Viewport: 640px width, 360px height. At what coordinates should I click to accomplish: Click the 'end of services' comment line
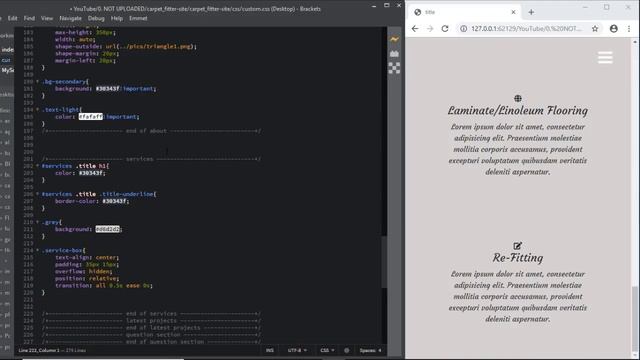click(x=151, y=314)
